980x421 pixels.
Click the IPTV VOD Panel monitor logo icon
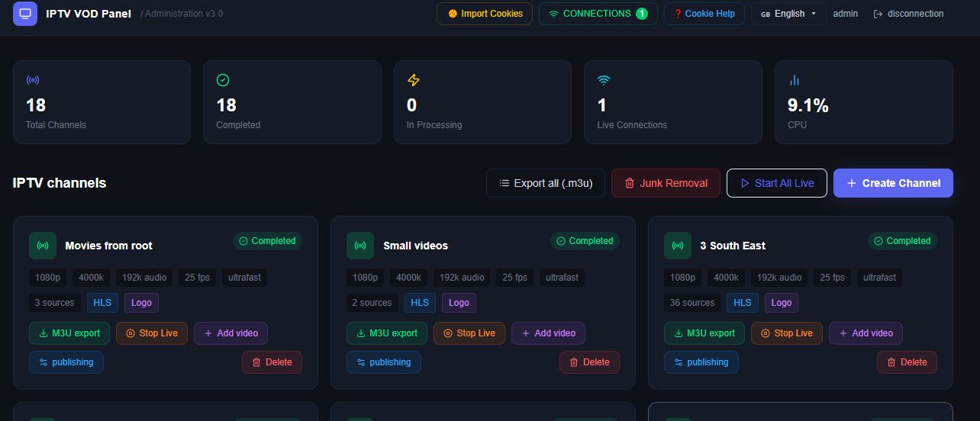(x=25, y=13)
